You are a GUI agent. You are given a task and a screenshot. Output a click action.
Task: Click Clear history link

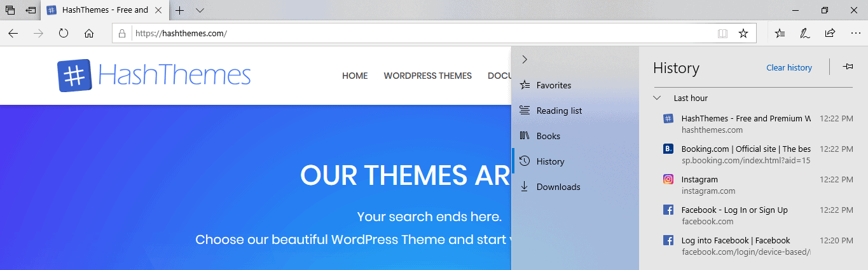pyautogui.click(x=789, y=67)
